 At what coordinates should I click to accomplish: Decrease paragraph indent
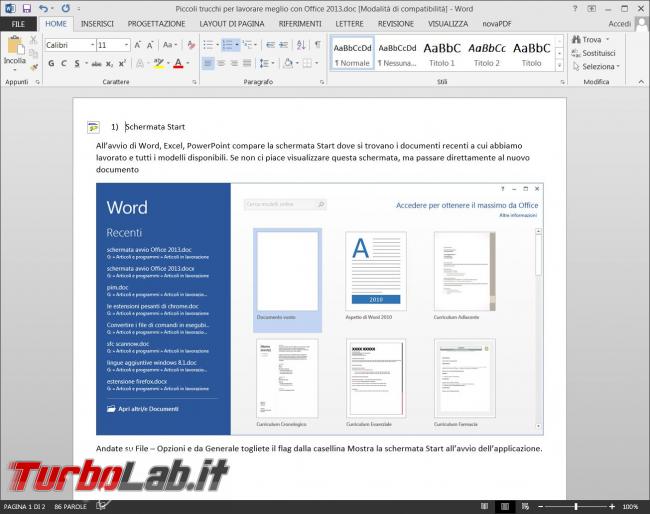[270, 45]
